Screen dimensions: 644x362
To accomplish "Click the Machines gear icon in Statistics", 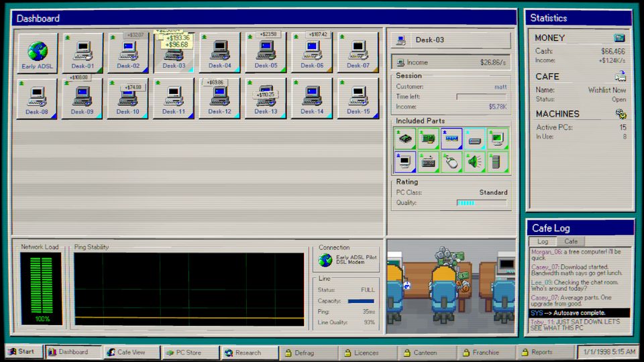I will click(621, 114).
